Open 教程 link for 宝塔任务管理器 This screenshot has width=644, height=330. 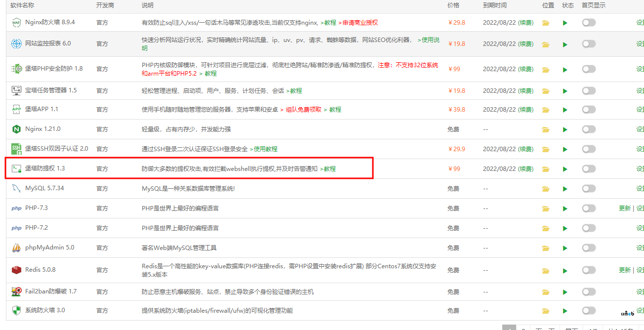click(x=294, y=90)
